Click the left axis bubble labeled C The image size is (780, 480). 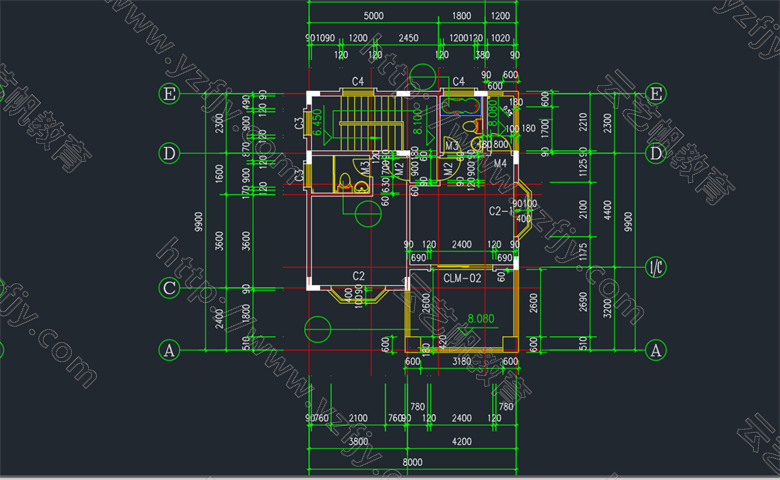click(x=169, y=288)
